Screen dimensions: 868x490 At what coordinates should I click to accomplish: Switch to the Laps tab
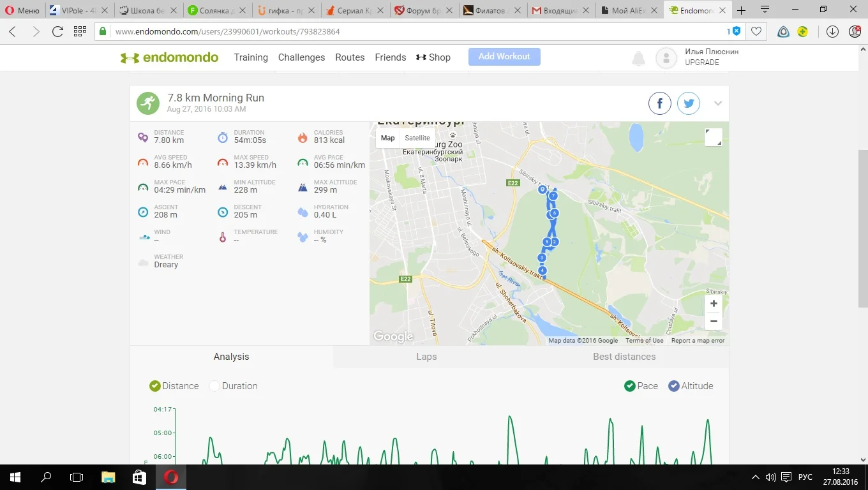tap(426, 357)
